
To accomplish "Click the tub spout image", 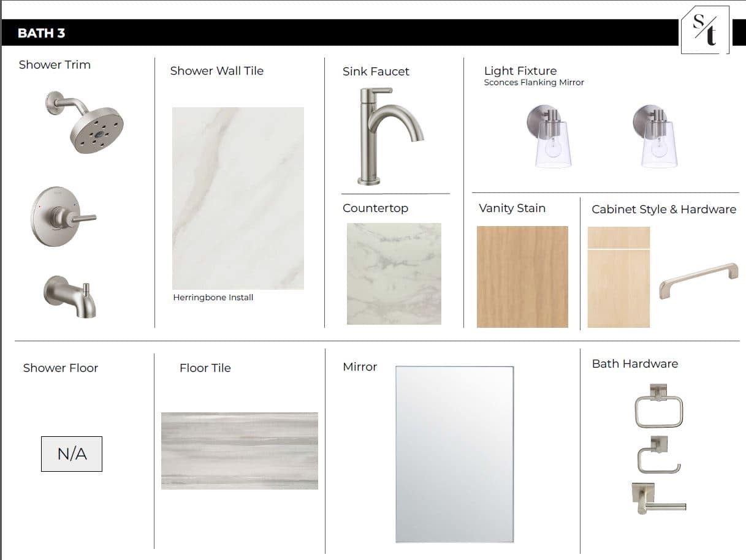I will click(70, 297).
